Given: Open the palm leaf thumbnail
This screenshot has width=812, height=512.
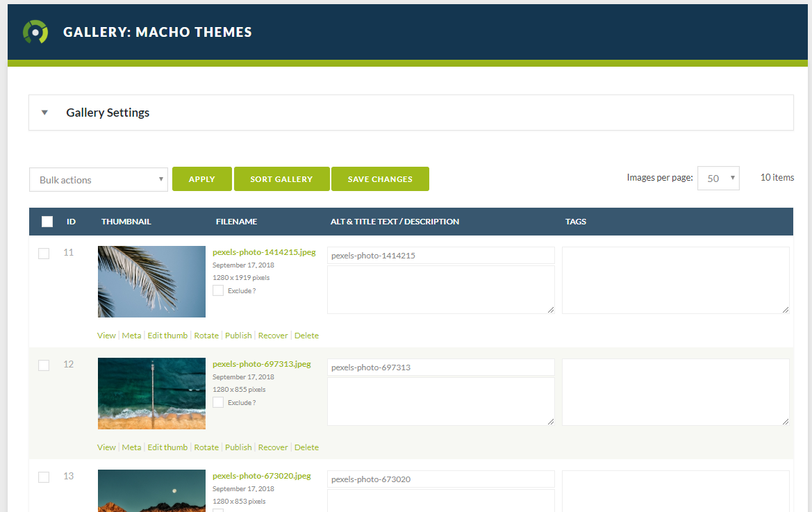Looking at the screenshot, I should pyautogui.click(x=151, y=281).
